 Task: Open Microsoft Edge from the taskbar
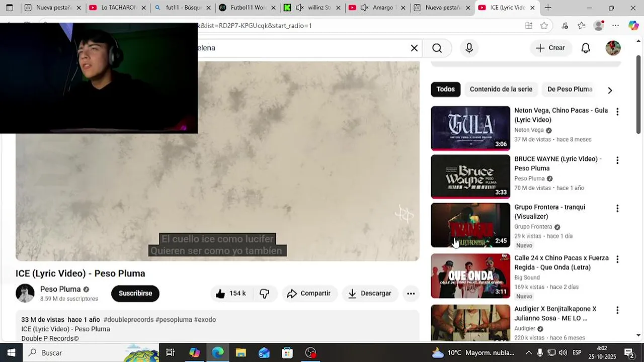coord(217,353)
